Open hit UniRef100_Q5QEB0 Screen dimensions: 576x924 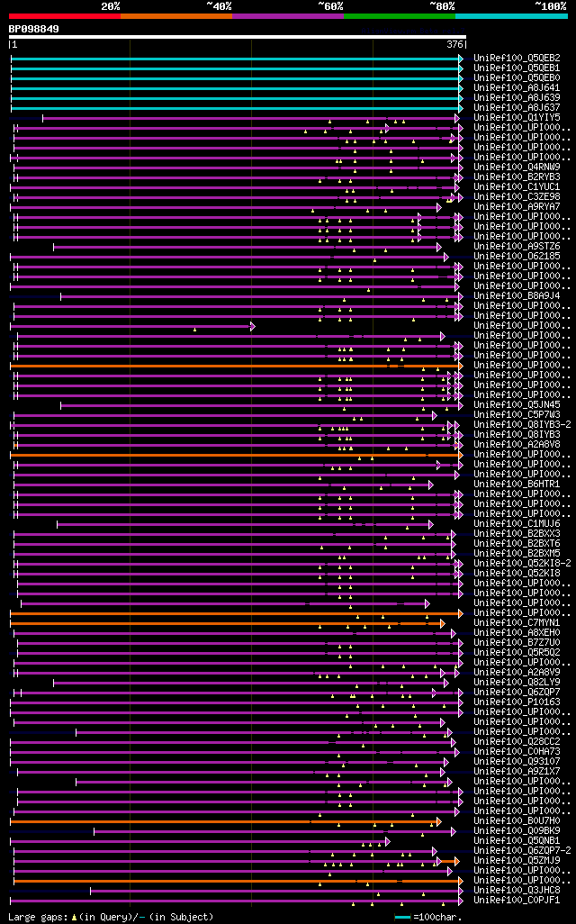tap(517, 77)
